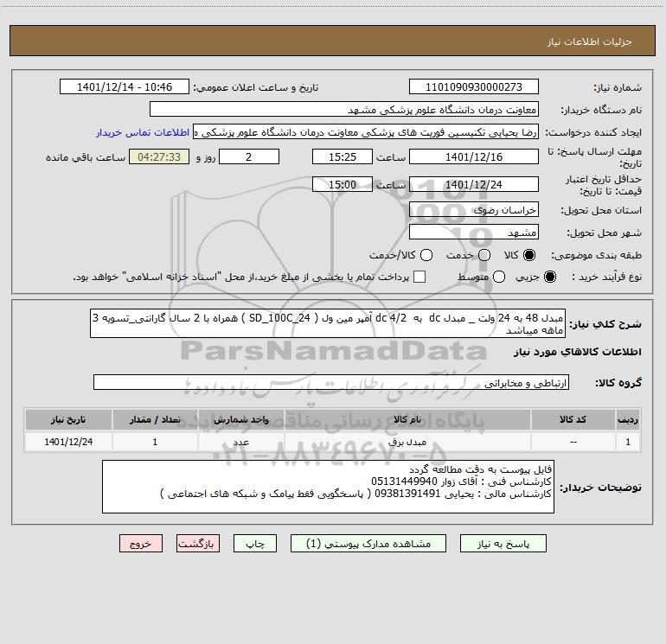Click the شماره نیاز field 1101090930000273
Image resolution: width=666 pixels, height=644 pixels.
pos(474,87)
